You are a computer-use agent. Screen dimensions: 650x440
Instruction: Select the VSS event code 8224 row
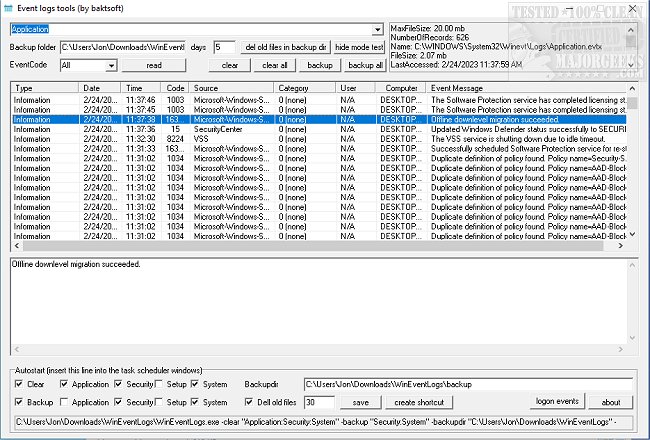[319, 139]
